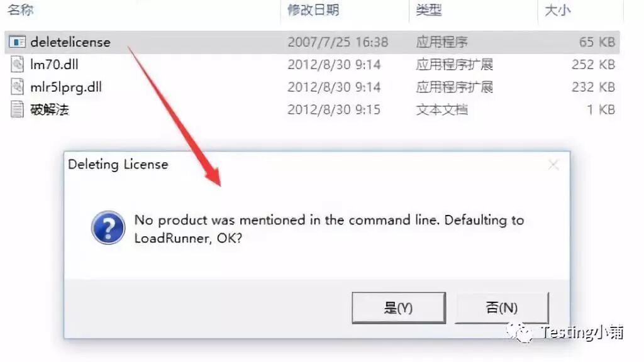Screen dimensions: 644x362
Task: Click the mlr5lprg.dll file icon
Action: coord(17,87)
